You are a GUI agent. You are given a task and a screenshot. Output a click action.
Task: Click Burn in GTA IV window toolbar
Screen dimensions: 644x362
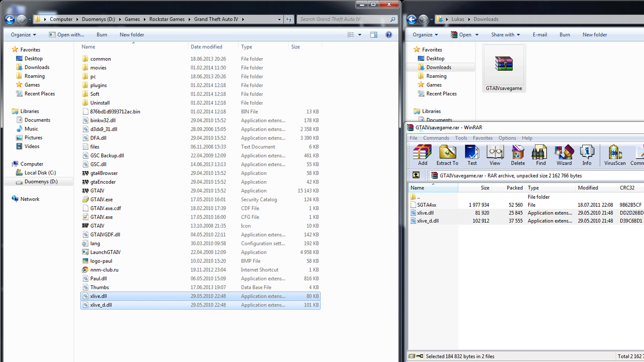tap(102, 35)
